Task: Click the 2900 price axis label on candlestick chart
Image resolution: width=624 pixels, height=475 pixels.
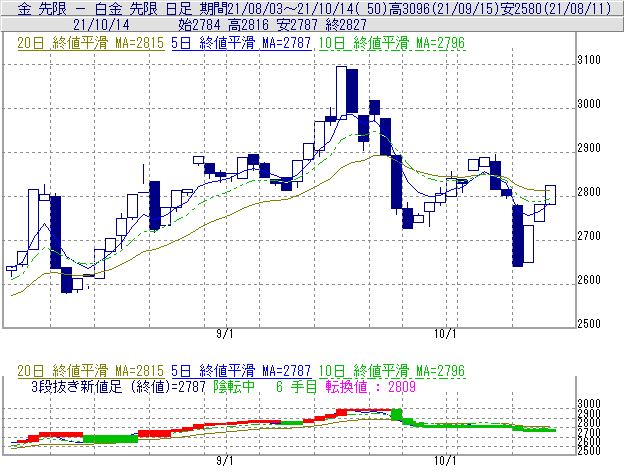Action: (x=589, y=148)
